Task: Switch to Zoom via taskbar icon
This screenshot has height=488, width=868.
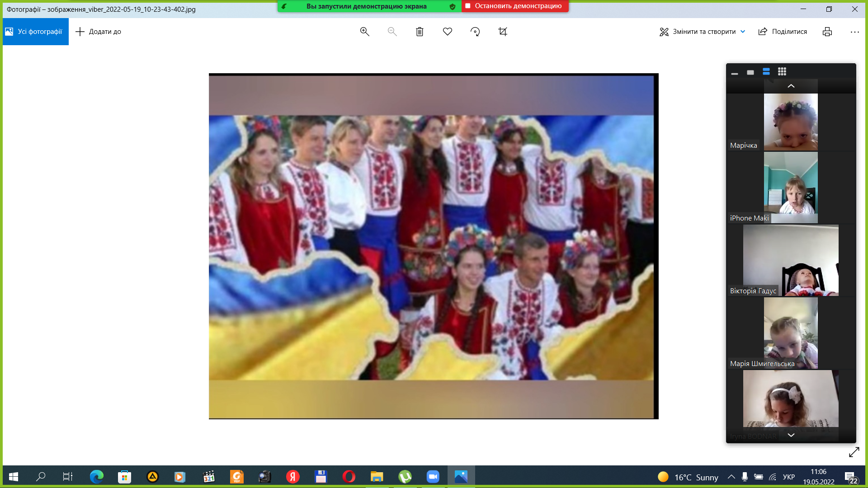Action: [x=433, y=476]
